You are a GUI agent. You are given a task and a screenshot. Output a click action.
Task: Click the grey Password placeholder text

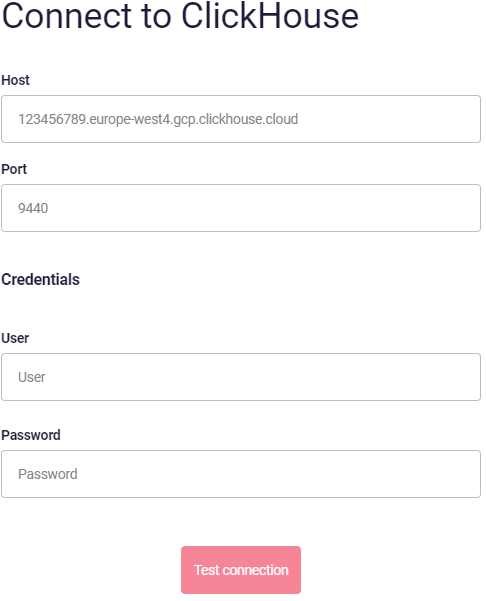(48, 475)
